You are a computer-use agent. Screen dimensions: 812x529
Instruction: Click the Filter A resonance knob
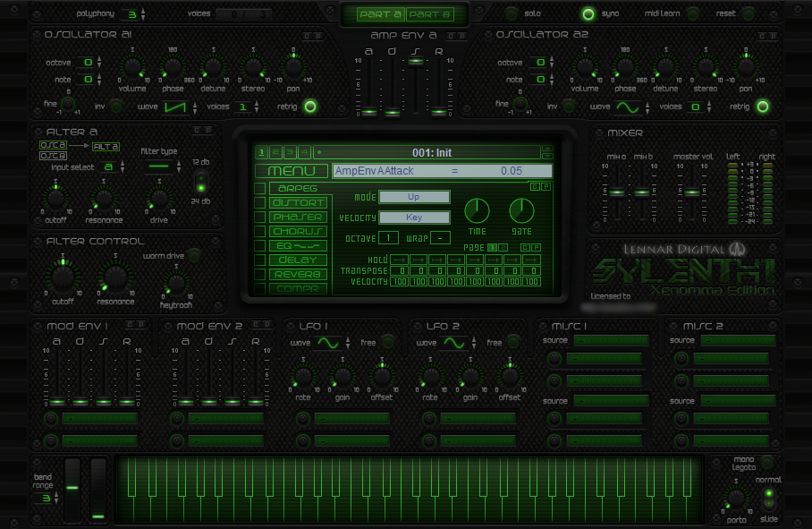click(104, 199)
